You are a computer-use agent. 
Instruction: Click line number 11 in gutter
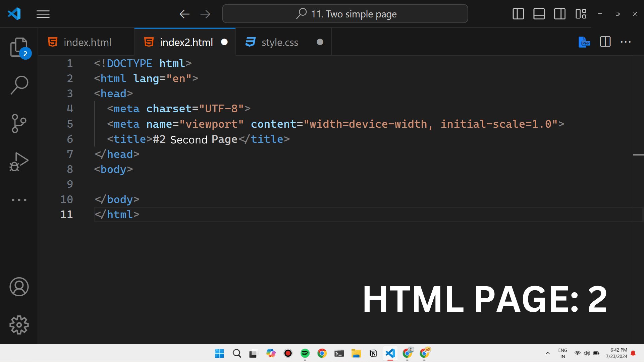(x=66, y=215)
